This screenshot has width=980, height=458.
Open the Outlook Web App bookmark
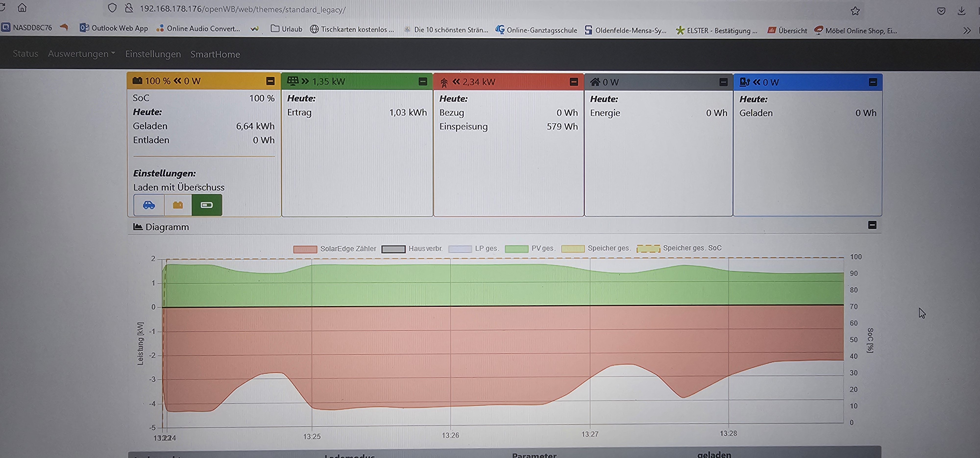coord(114,28)
